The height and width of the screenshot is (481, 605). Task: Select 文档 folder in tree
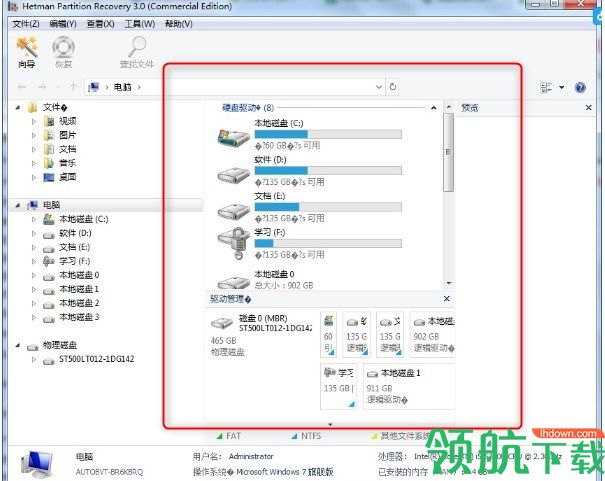coord(68,149)
